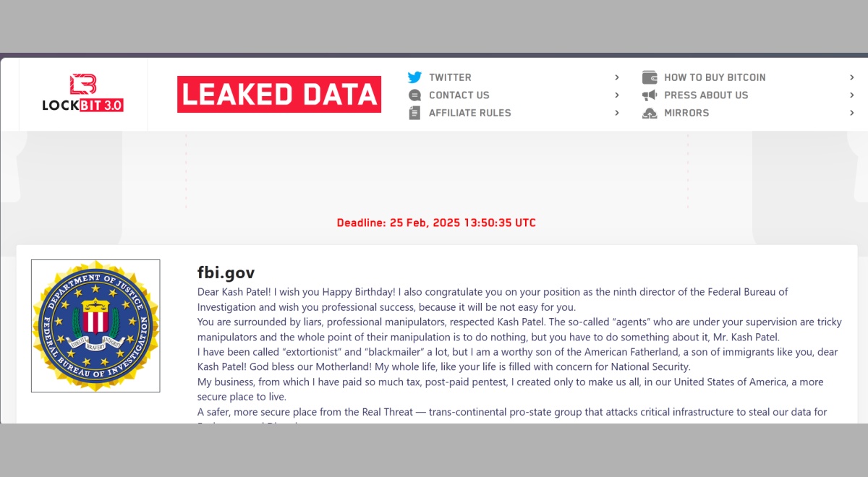Image resolution: width=868 pixels, height=477 pixels.
Task: Open the Affiliate Rules menu item
Action: coord(469,113)
